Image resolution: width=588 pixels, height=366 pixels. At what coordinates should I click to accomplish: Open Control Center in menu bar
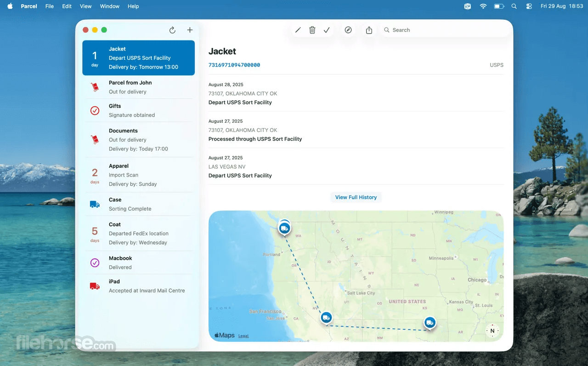coord(529,6)
